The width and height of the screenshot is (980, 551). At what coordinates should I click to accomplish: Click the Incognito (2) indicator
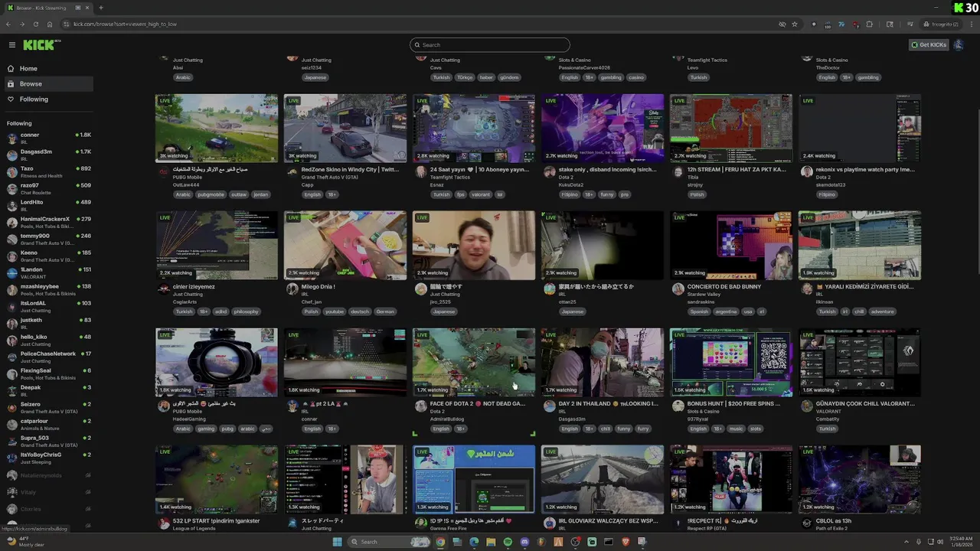click(x=941, y=24)
